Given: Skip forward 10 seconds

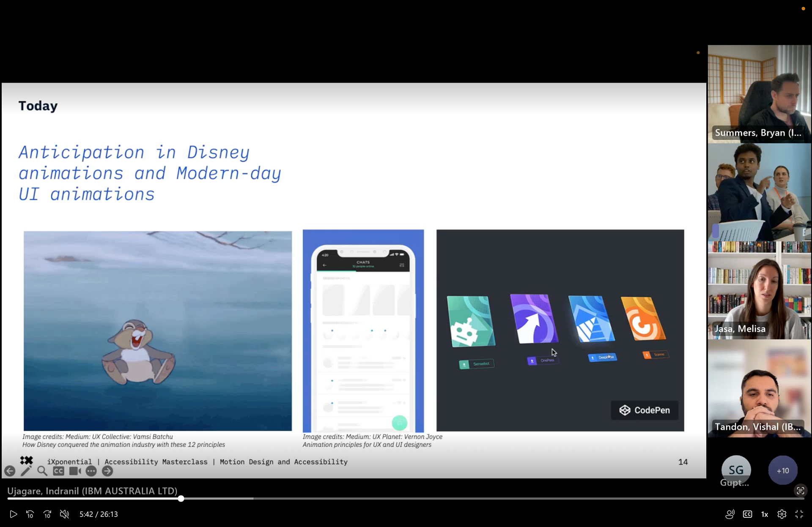Looking at the screenshot, I should coord(47,514).
